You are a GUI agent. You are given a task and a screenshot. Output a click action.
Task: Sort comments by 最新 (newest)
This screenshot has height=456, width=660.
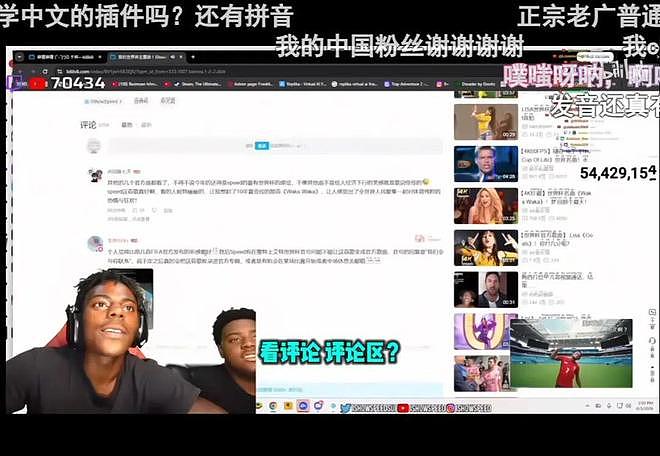pos(146,125)
